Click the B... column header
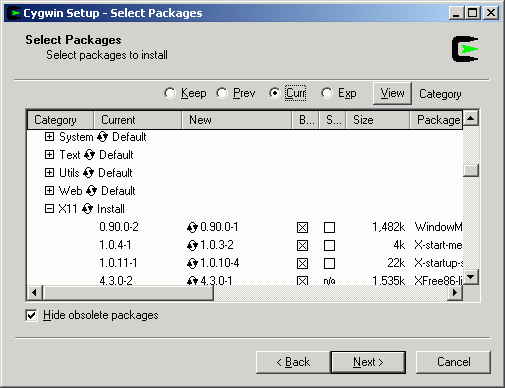 [x=306, y=120]
